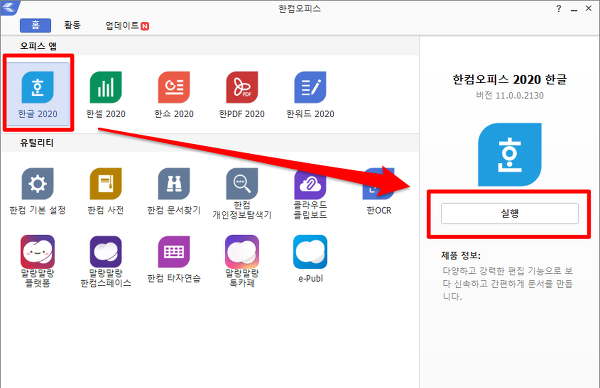
Task: Minimize the 한컴오피스 window
Action: point(574,9)
